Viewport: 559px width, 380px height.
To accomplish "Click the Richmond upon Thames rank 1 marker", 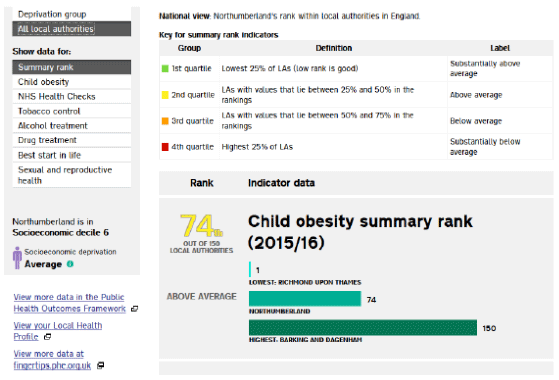I will [x=250, y=269].
